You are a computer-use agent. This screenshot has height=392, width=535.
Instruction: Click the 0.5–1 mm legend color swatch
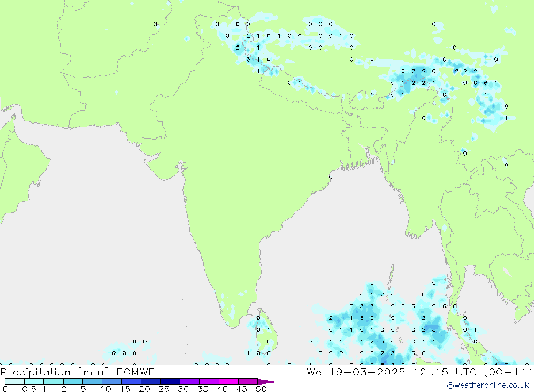(34, 381)
